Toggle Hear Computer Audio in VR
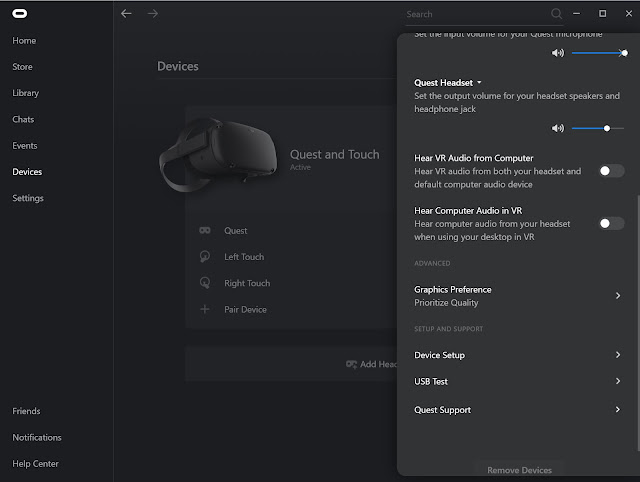Image resolution: width=640 pixels, height=482 pixels. point(611,223)
